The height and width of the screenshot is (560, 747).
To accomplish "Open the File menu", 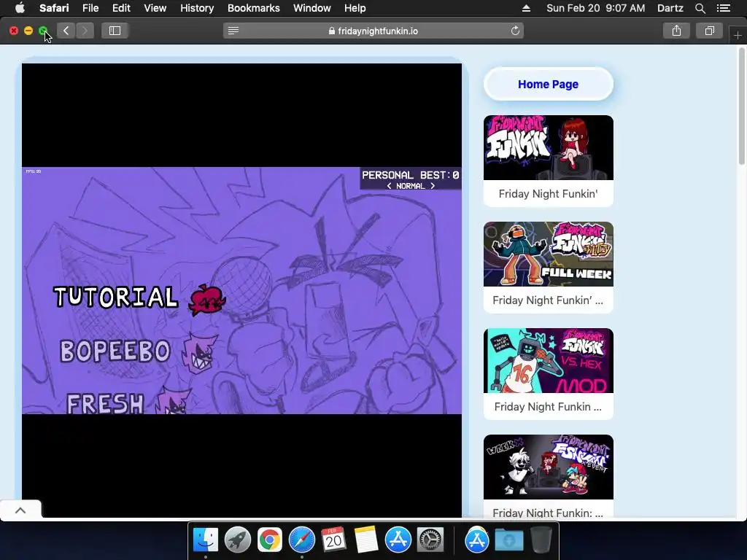I will pyautogui.click(x=90, y=8).
